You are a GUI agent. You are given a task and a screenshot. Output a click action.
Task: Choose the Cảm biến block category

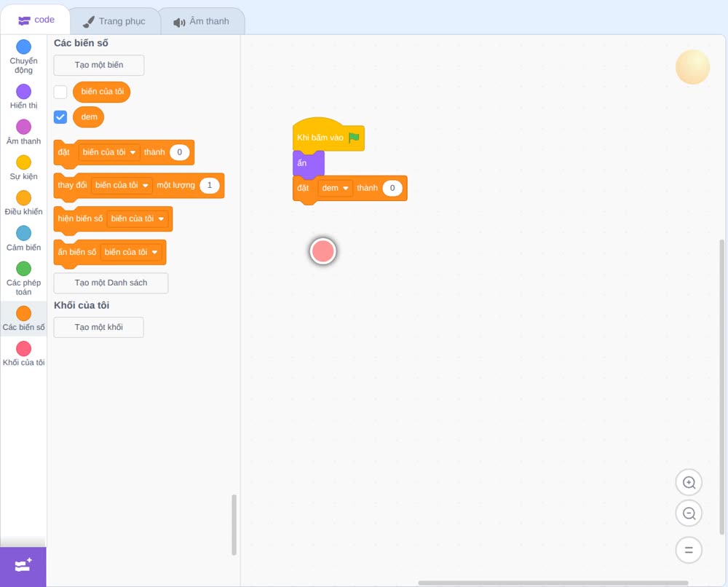[x=24, y=239]
